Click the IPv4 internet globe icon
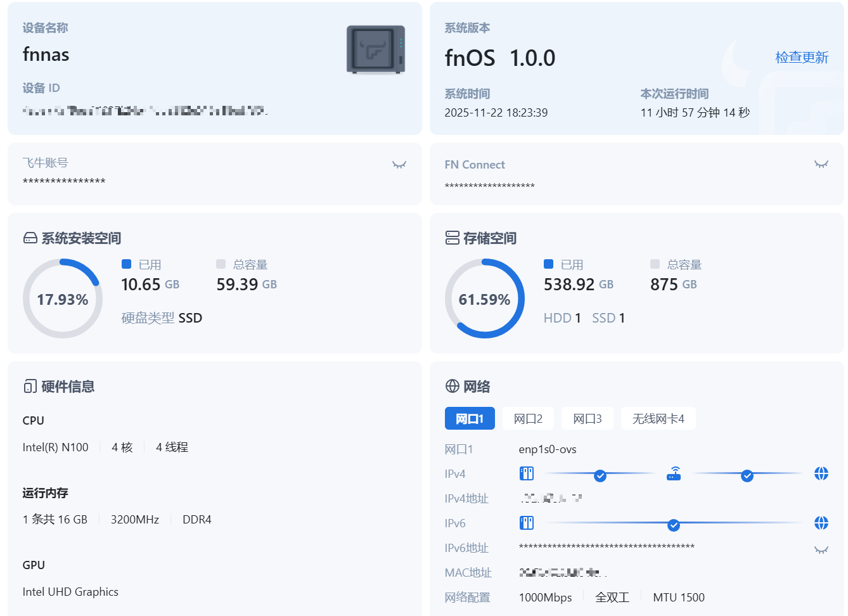Viewport: 848px width, 616px height. point(821,474)
